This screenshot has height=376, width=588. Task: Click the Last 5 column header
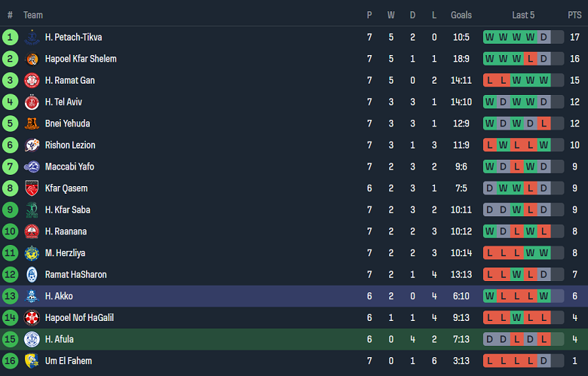(523, 15)
